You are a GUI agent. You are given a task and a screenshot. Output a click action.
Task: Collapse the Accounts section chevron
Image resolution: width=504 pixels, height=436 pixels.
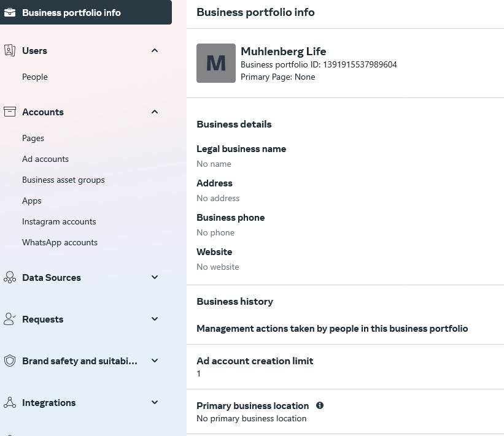(x=155, y=112)
